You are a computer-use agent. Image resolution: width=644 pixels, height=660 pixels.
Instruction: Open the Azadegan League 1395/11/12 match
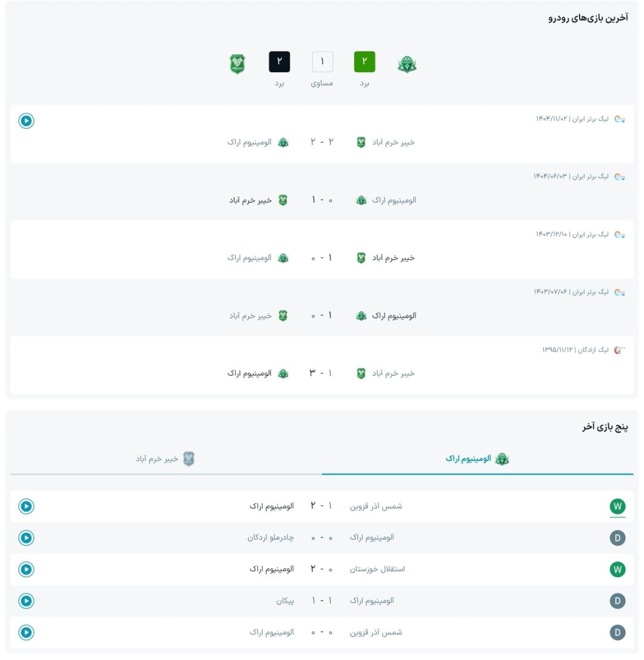click(322, 365)
